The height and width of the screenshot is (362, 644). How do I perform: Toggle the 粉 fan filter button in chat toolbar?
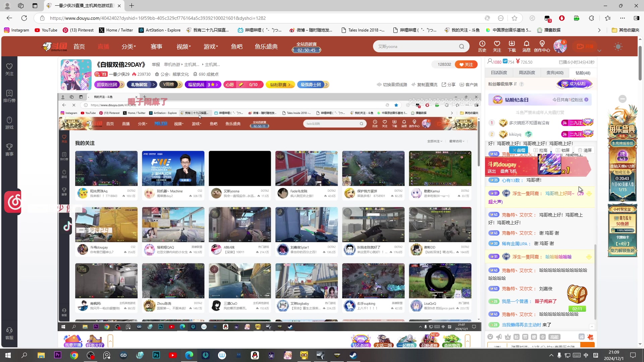coord(517,337)
